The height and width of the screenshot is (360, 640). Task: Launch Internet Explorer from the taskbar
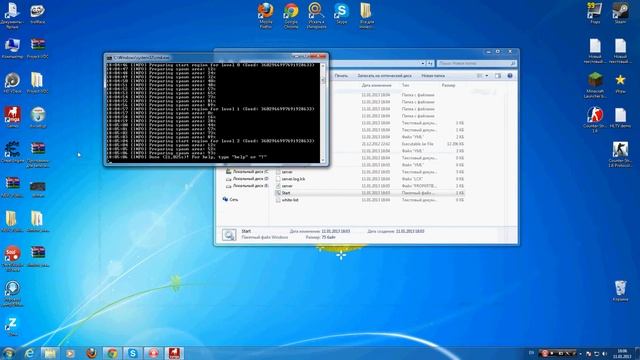pos(29,353)
